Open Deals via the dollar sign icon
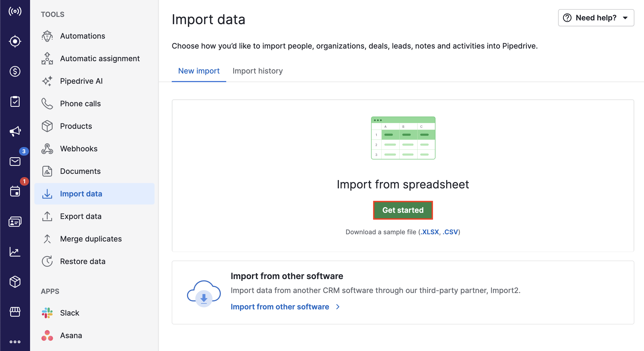Image resolution: width=644 pixels, height=351 pixels. (15, 71)
